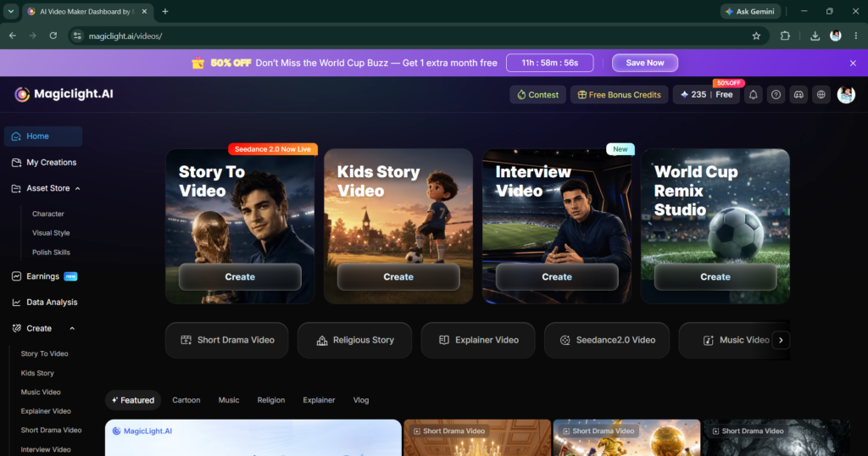Open Interview Video in sidebar
Image resolution: width=868 pixels, height=456 pixels.
point(46,449)
